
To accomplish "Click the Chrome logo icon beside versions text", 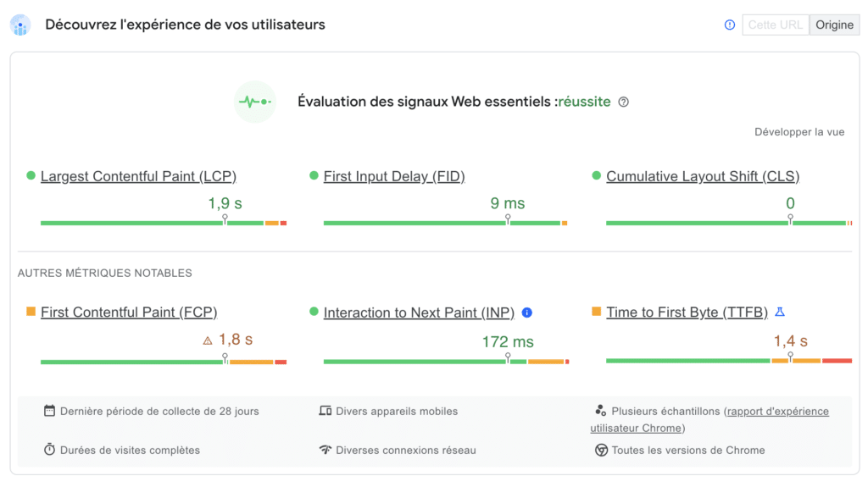I will pos(601,450).
